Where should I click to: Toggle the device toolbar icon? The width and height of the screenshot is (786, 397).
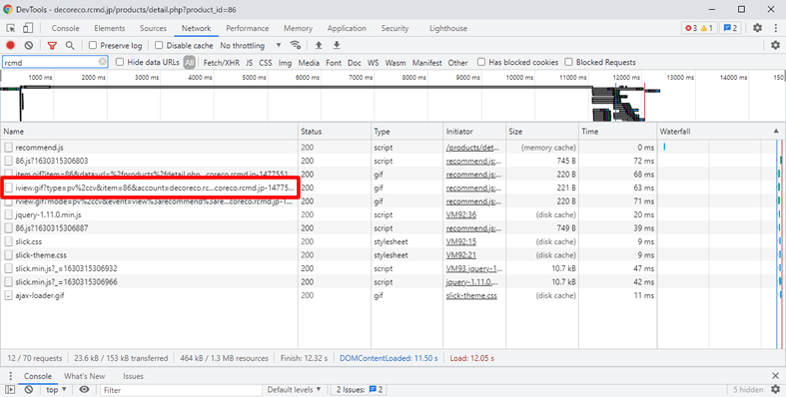coord(28,28)
